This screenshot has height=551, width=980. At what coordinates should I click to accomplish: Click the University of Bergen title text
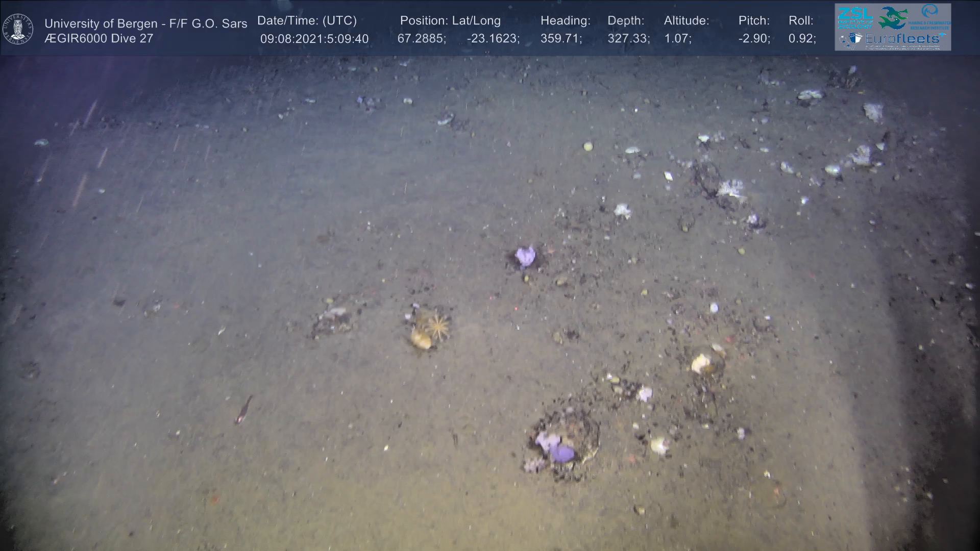click(146, 23)
